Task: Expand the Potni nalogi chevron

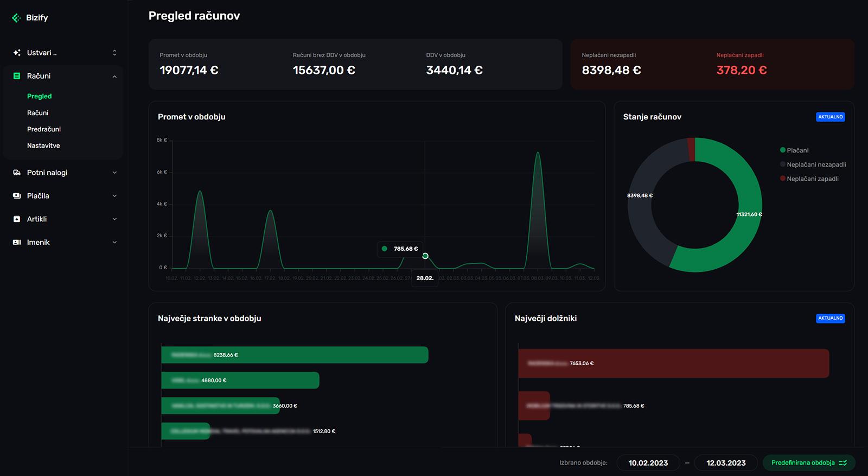Action: coord(114,173)
